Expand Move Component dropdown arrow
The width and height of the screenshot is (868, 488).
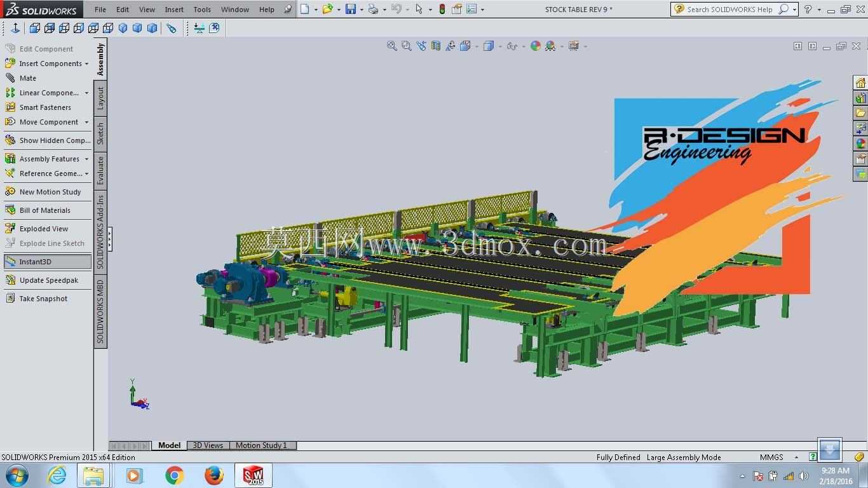click(86, 123)
